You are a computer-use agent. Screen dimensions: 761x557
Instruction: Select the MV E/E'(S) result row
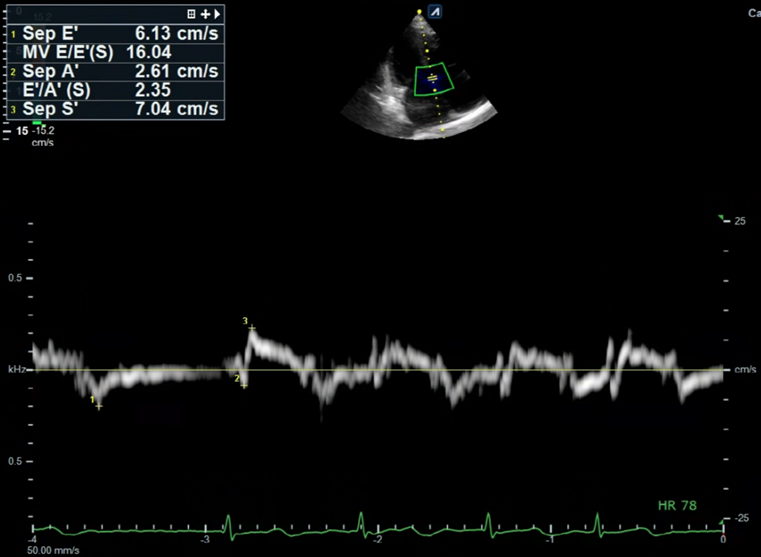(116, 52)
